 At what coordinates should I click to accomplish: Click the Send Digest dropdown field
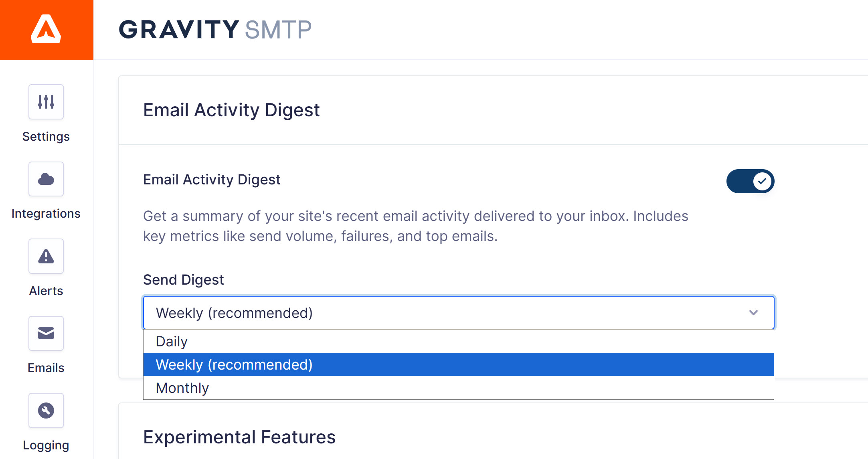[441, 313]
